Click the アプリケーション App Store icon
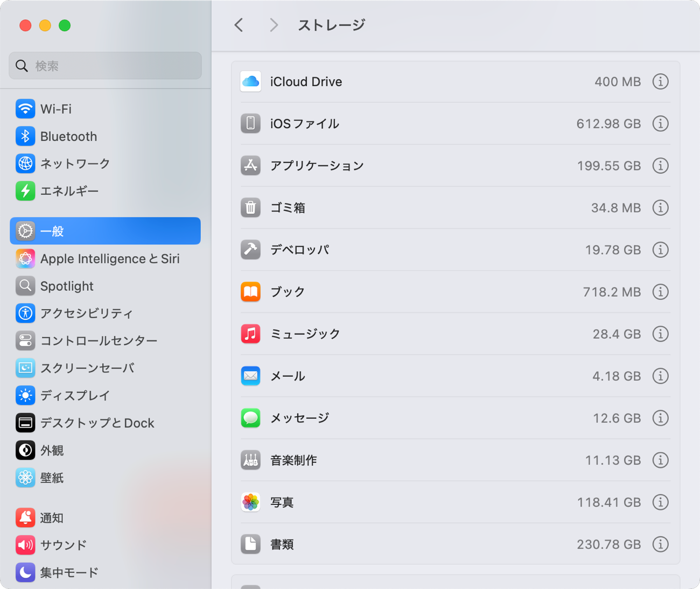 [250, 165]
